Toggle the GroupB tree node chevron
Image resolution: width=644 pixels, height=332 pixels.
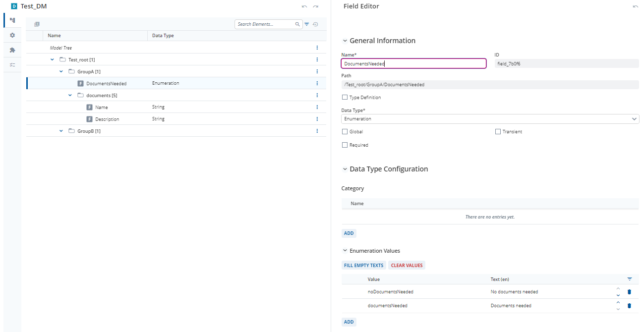click(x=61, y=131)
